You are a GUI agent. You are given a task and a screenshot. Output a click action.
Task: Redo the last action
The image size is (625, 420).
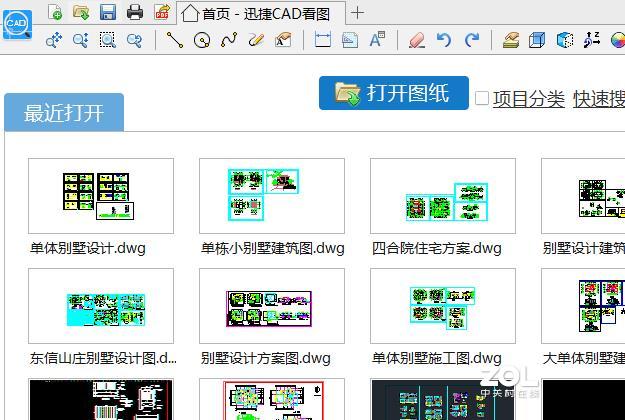point(472,40)
